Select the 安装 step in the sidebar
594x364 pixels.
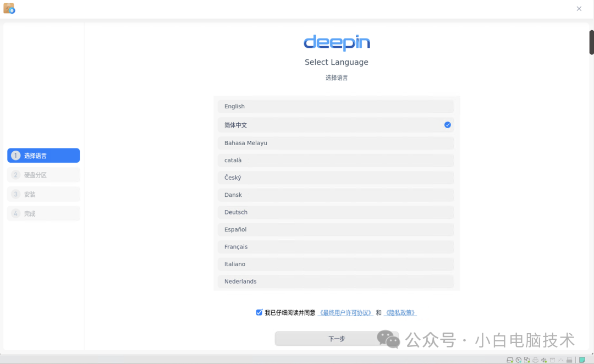43,194
